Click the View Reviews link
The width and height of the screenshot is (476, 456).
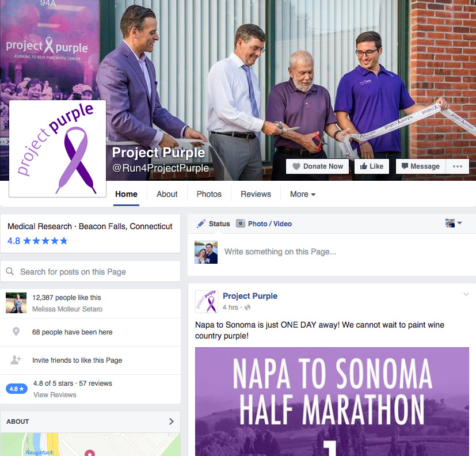(55, 394)
